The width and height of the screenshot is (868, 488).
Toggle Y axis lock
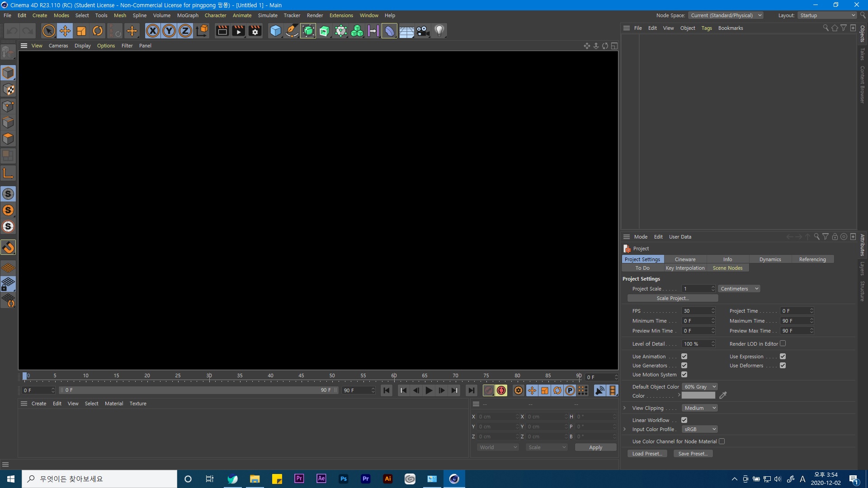click(169, 31)
